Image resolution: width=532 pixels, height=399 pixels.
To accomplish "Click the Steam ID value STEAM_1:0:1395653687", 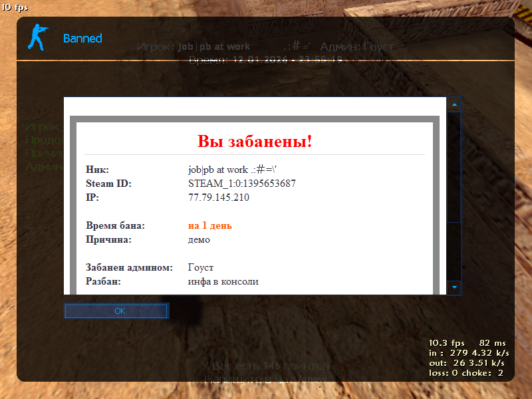I will tap(242, 184).
